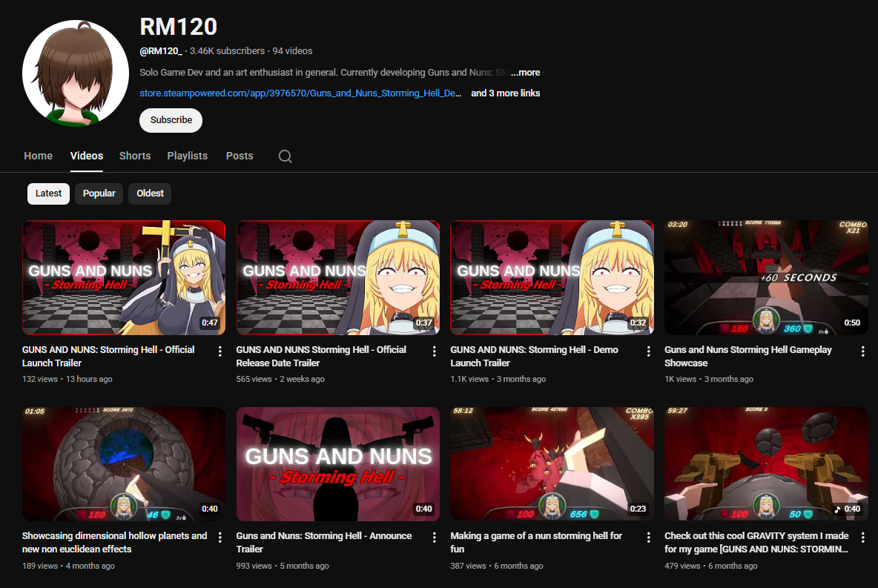The width and height of the screenshot is (878, 588).
Task: Click '1K views • 3 months ago' text
Action: 709,379
